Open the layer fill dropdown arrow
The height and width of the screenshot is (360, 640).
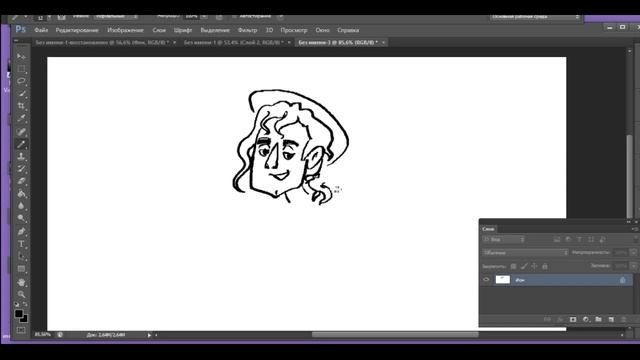pyautogui.click(x=633, y=266)
